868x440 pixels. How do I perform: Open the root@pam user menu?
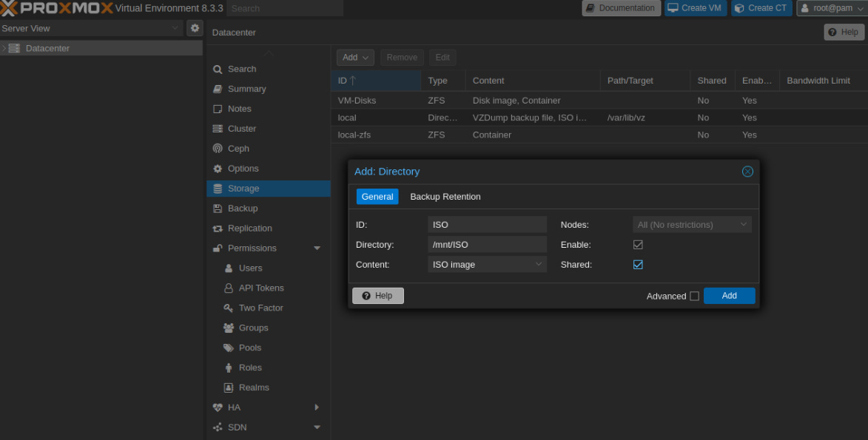tap(832, 8)
